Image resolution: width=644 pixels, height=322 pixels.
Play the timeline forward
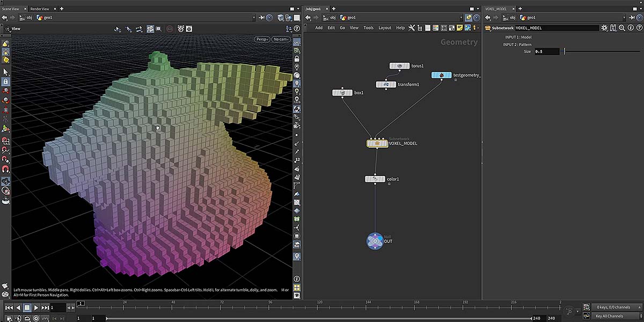click(36, 308)
